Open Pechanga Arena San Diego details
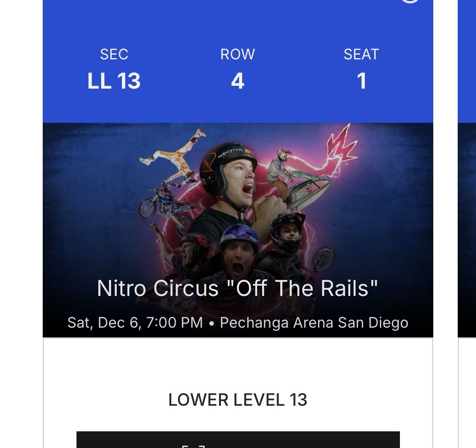The height and width of the screenshot is (448, 476). coord(314,322)
